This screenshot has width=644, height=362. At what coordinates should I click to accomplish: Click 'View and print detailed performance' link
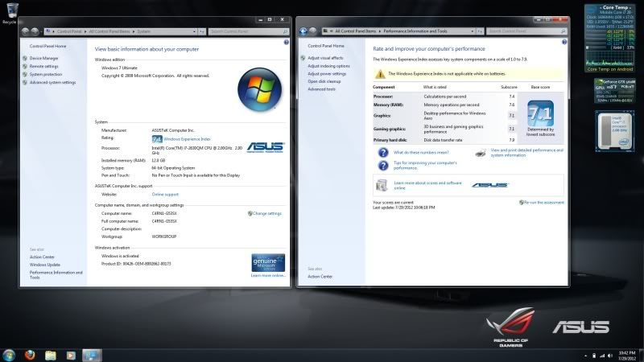tap(527, 153)
